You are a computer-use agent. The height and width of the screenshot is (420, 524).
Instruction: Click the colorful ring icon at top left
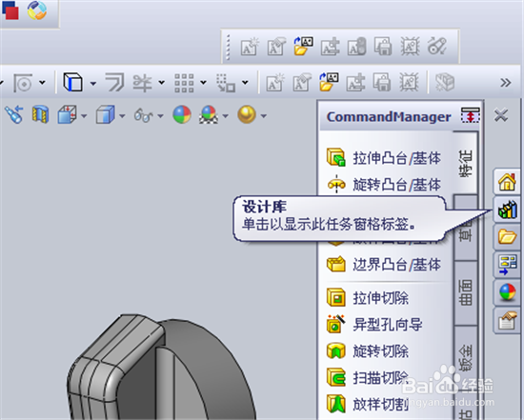click(37, 10)
